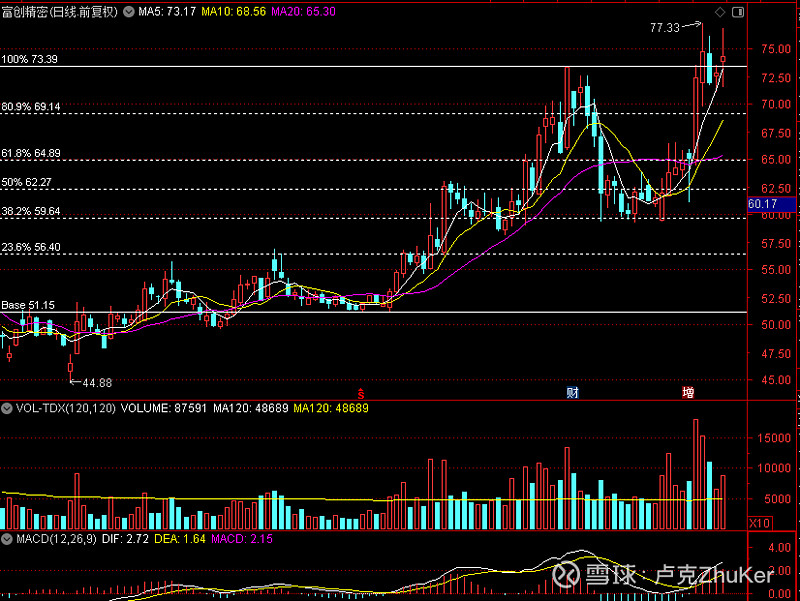Click the 50% 62.27 Fibonacci label
The height and width of the screenshot is (601, 800).
27,182
